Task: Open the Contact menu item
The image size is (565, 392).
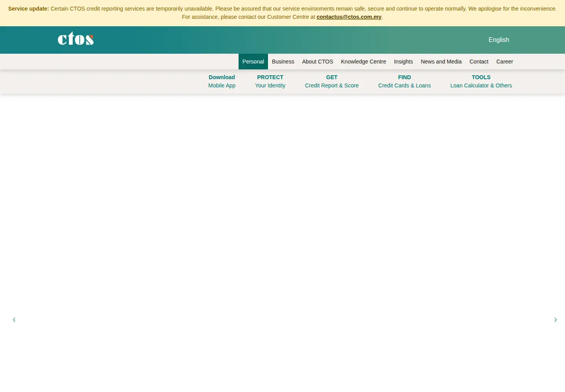Action: [x=479, y=62]
